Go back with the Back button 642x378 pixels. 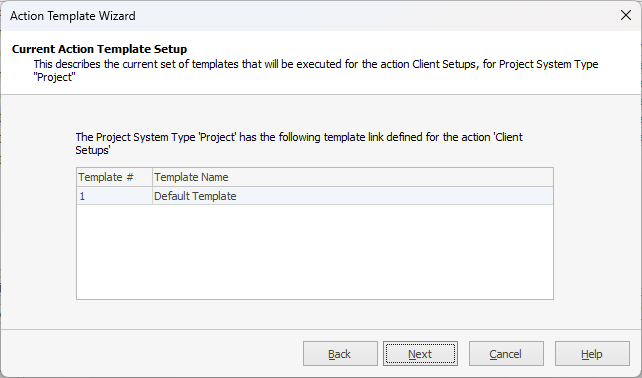pos(340,353)
